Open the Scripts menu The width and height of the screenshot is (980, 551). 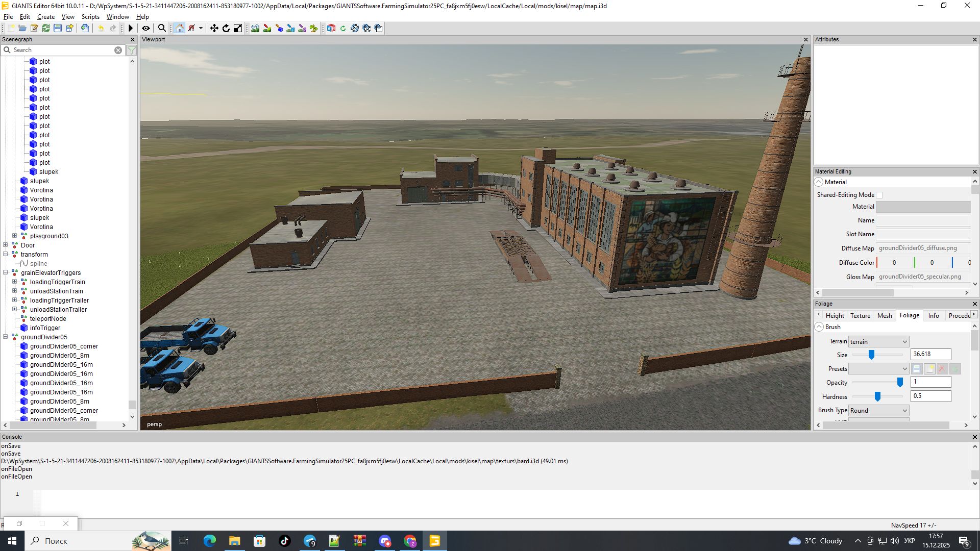pyautogui.click(x=90, y=17)
